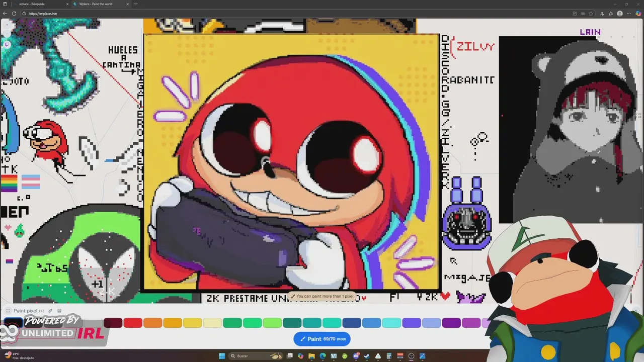Open Task View from the taskbar
The height and width of the screenshot is (362, 644).
pyautogui.click(x=290, y=356)
